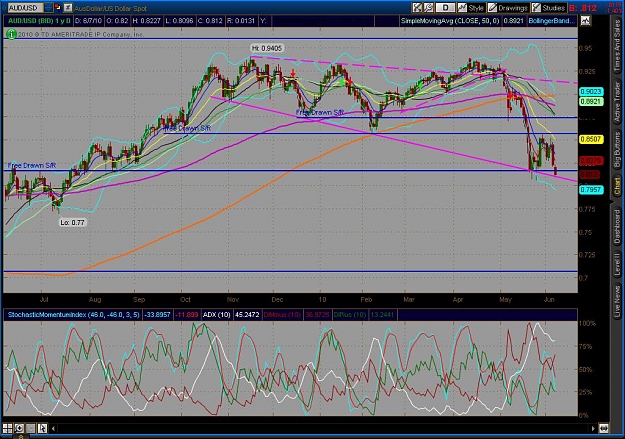Click the expand time axis icon bottom right
This screenshot has width=625, height=439.
(603, 429)
